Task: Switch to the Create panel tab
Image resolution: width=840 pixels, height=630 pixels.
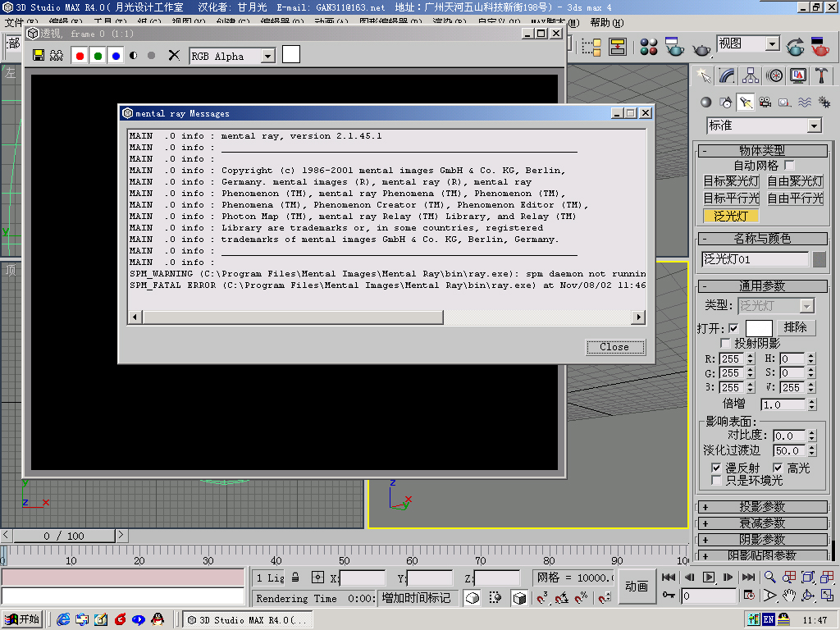Action: [x=703, y=75]
